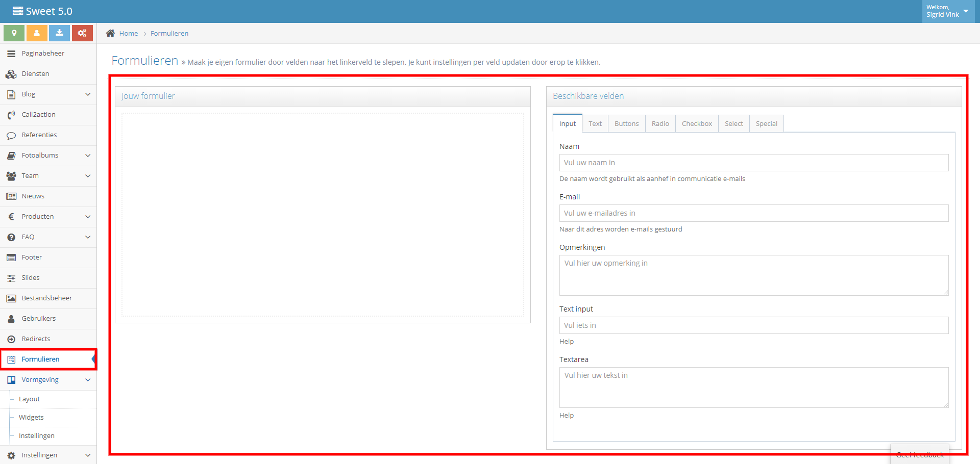The image size is (980, 464).
Task: Open Instellingen under Vormgeving
Action: tap(37, 436)
